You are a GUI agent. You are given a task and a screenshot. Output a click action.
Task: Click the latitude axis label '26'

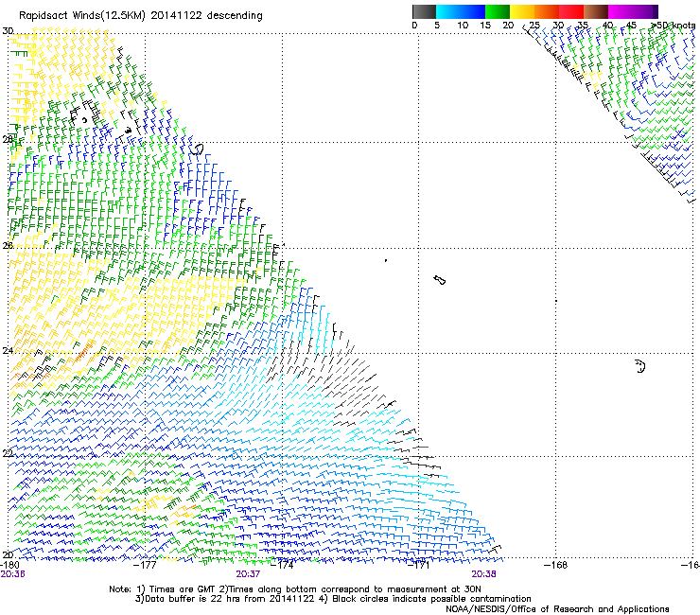coord(8,246)
